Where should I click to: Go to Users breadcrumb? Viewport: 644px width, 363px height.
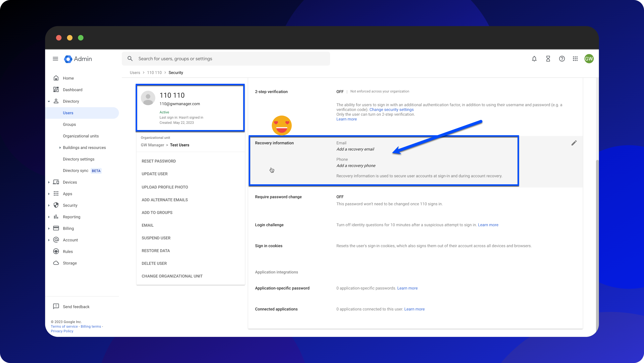click(135, 73)
